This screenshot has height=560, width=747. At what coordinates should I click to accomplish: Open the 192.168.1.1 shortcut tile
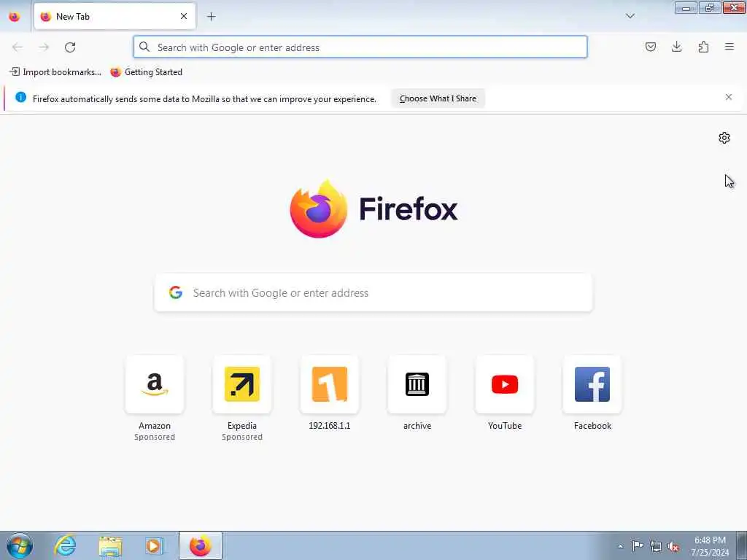(330, 384)
